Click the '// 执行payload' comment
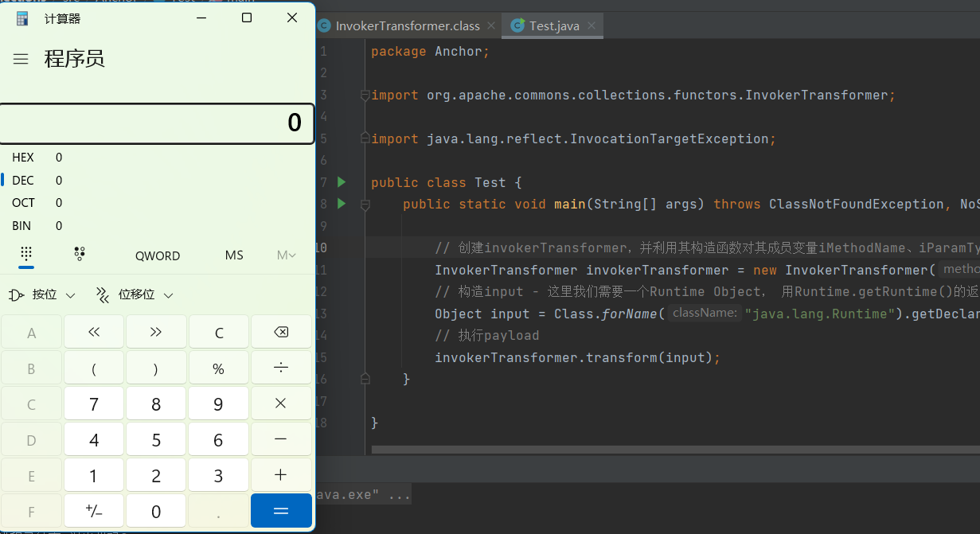This screenshot has height=534, width=980. (487, 336)
